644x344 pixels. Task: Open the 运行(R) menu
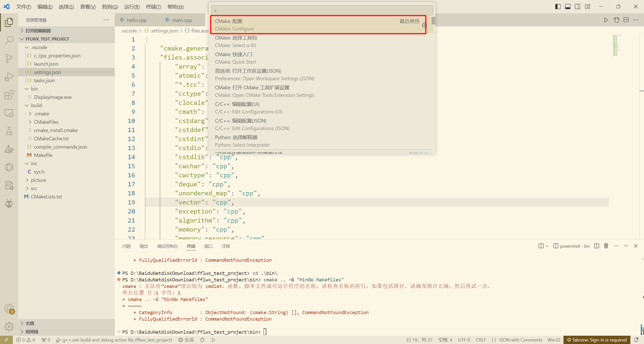pyautogui.click(x=132, y=7)
